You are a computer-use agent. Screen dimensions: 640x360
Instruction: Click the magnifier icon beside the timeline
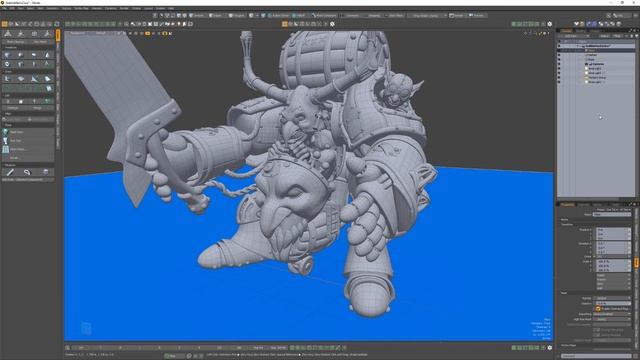[67, 348]
